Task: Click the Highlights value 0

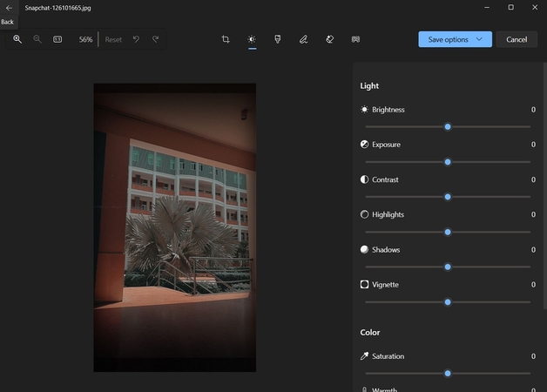Action: [x=533, y=214]
